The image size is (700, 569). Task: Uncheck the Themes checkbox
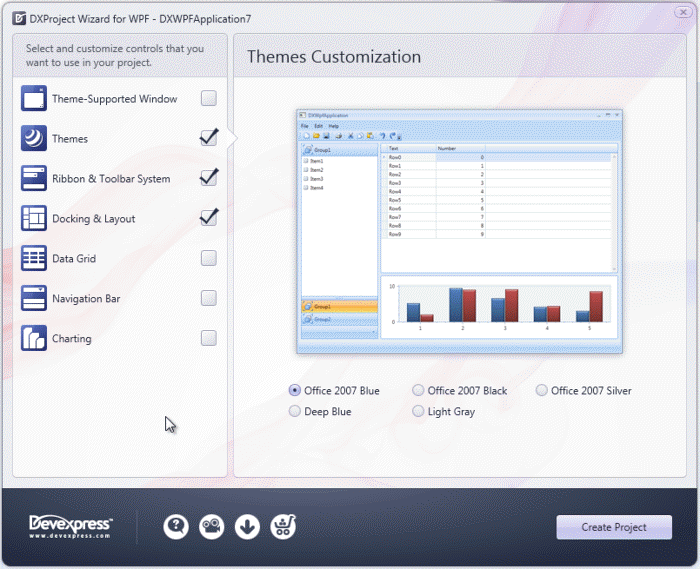pyautogui.click(x=208, y=138)
